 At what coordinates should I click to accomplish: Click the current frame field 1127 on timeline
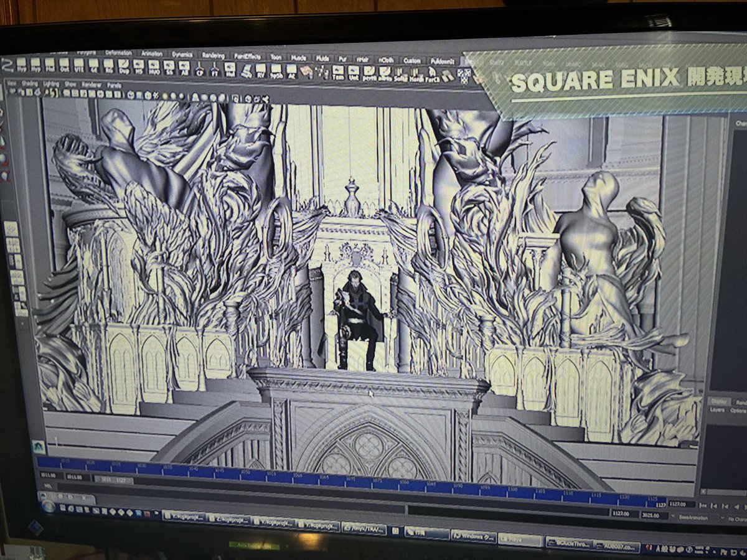point(682,505)
